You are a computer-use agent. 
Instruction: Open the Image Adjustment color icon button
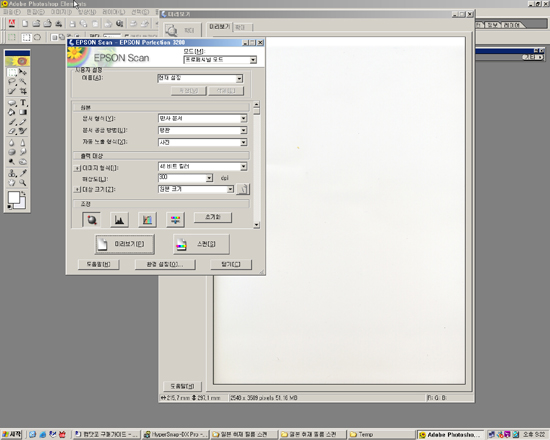[x=175, y=220]
